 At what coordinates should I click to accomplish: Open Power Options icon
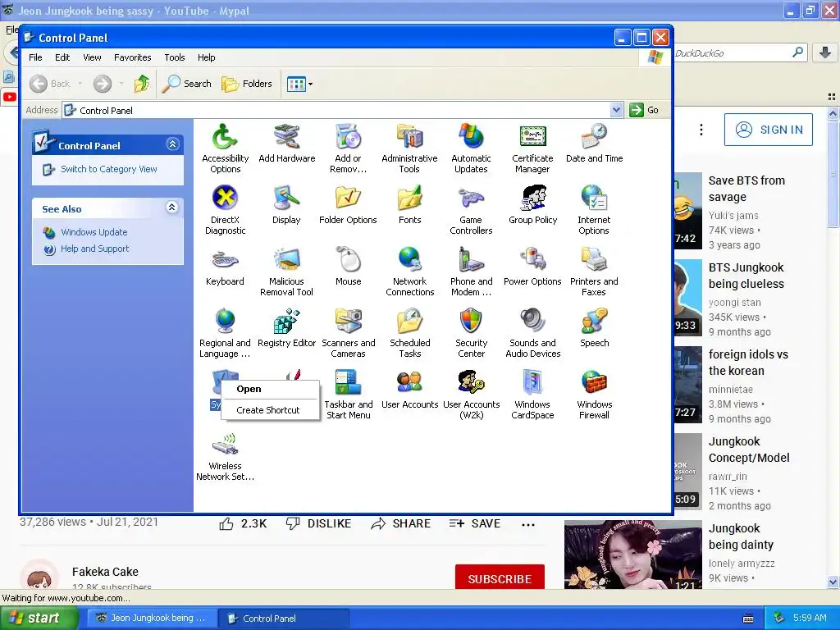532,267
